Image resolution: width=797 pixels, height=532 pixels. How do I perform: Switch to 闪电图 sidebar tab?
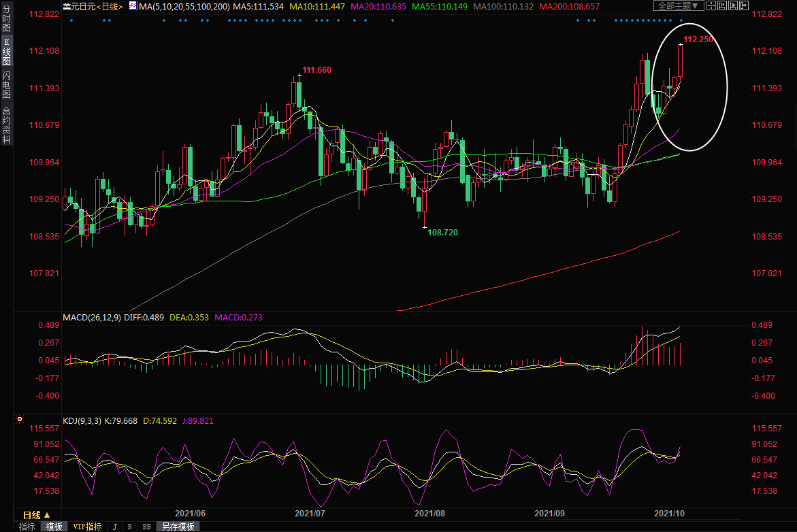tap(6, 84)
